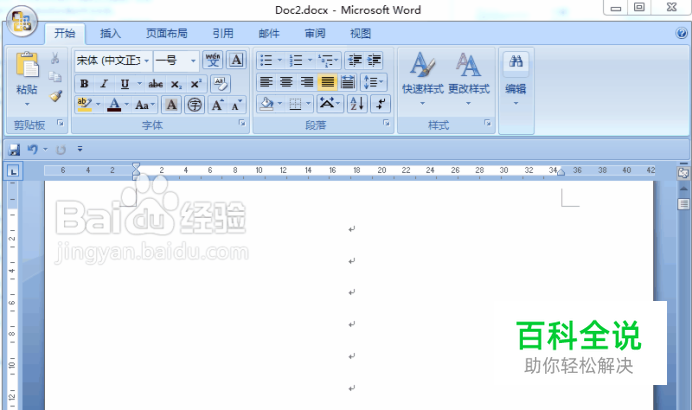Viewport: 692px width, 410px height.
Task: Apply paragraph shading paint bucket color
Action: point(267,104)
